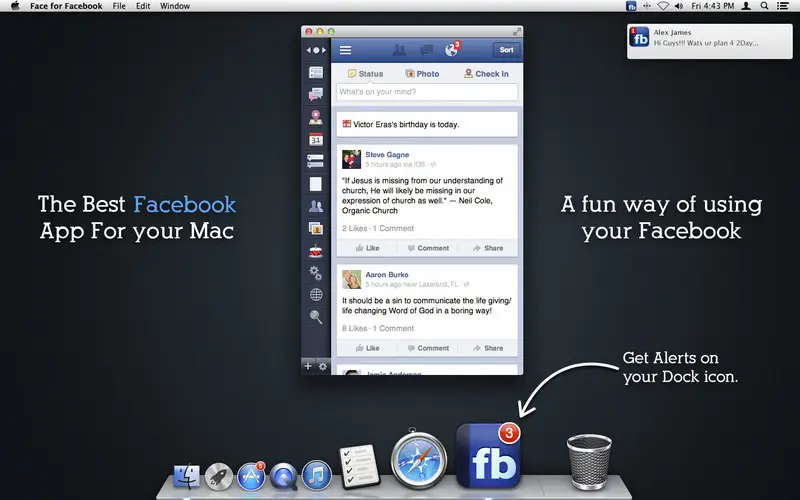The width and height of the screenshot is (800, 500).
Task: Share Steve Gagne's post
Action: click(488, 248)
